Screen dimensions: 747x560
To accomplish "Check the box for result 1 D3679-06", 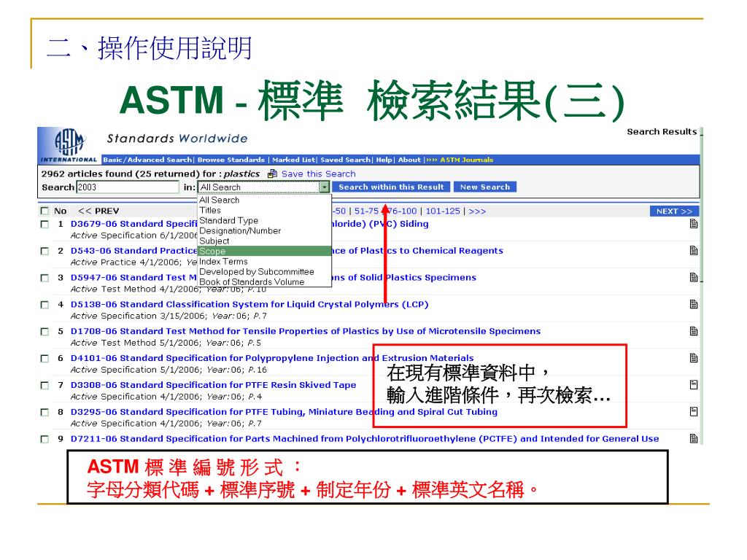I will 44,224.
